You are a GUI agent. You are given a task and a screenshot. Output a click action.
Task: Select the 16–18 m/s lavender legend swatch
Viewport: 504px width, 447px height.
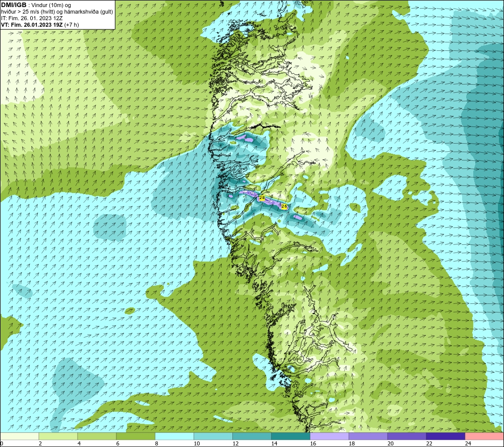330,436
